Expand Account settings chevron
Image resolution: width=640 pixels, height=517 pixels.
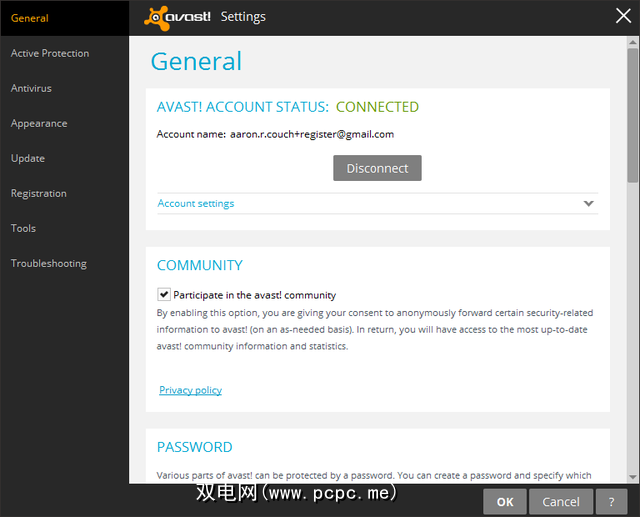click(588, 203)
